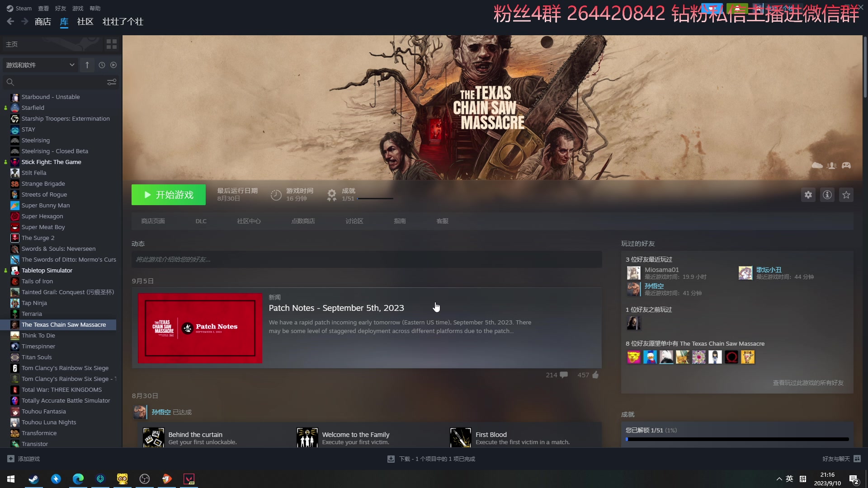Show hidden tray icons chevron
The height and width of the screenshot is (488, 868).
[x=779, y=479]
